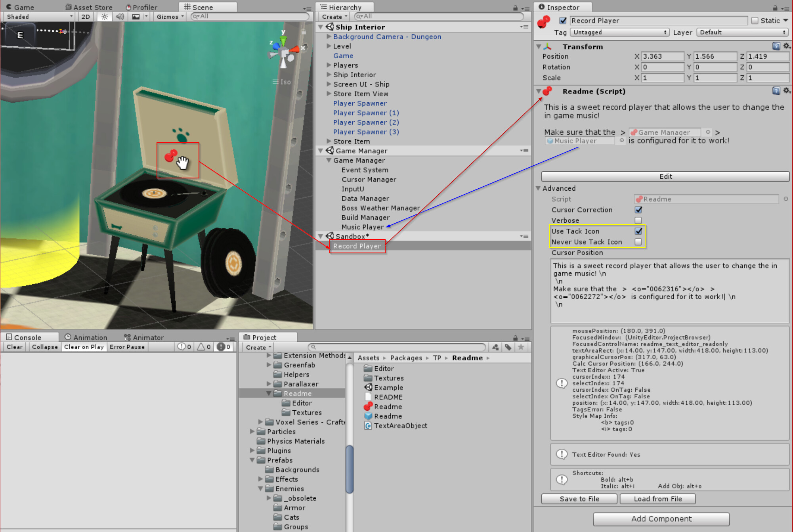The width and height of the screenshot is (793, 532).
Task: Open the Tag Untagged dropdown
Action: click(619, 33)
